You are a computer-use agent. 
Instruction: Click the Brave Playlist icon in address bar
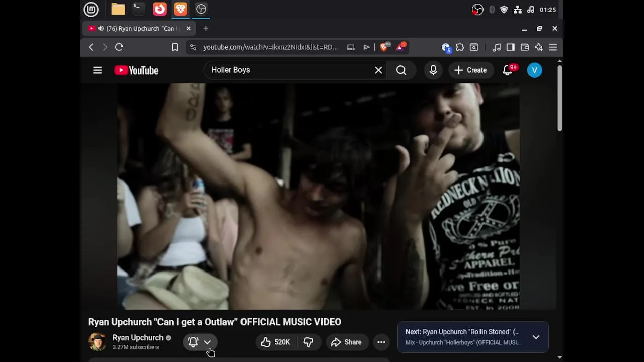367,47
